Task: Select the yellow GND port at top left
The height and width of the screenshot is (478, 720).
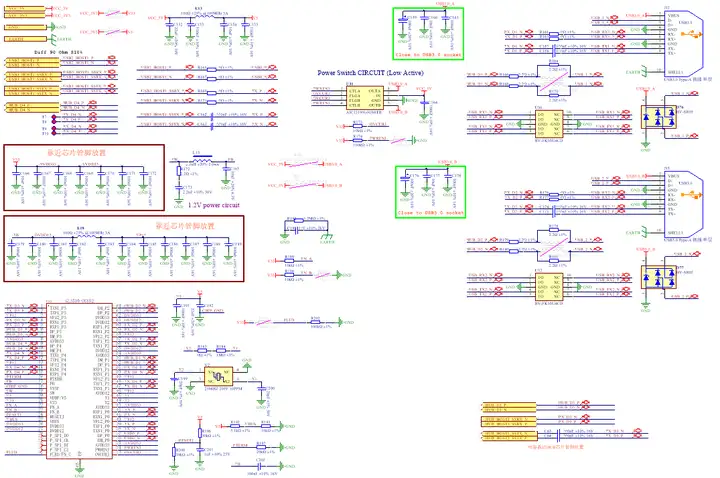Action: pos(26,28)
